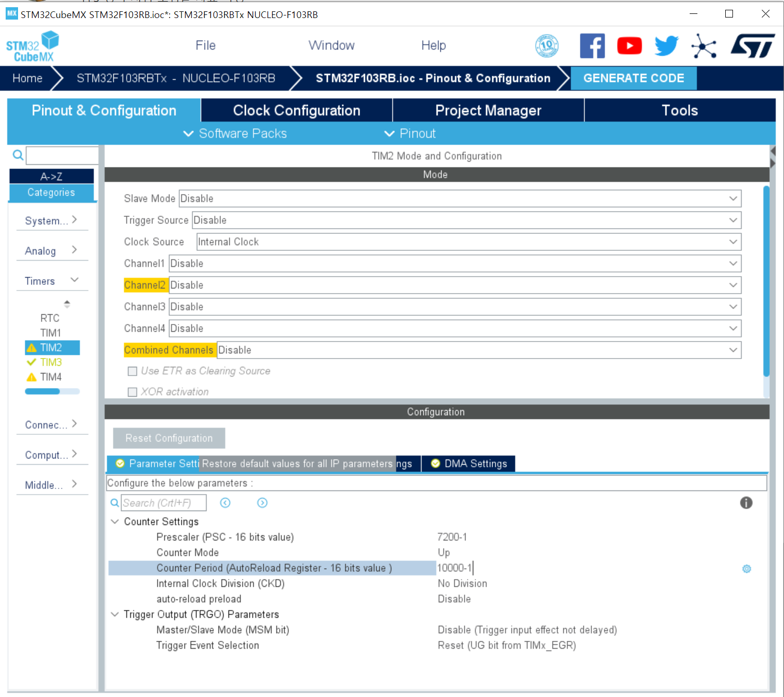
Task: Select A->Z sorting view
Action: point(52,176)
